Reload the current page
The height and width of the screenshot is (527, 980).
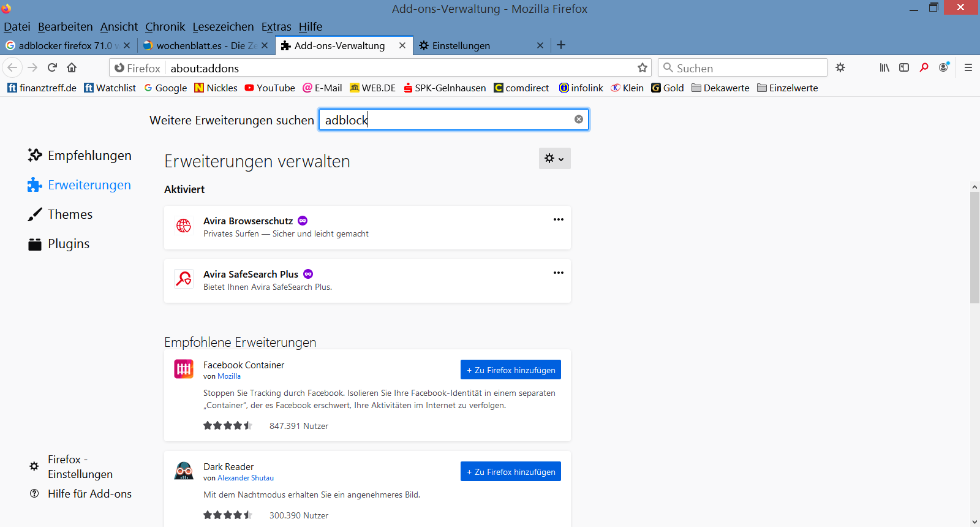pyautogui.click(x=53, y=67)
